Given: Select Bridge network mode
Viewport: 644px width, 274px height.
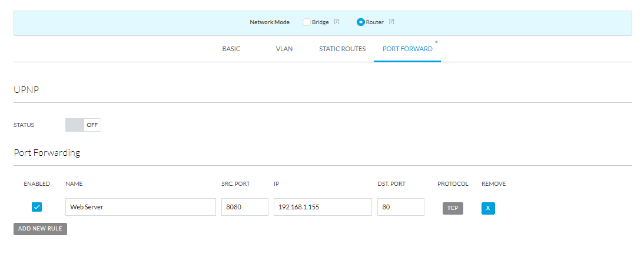Looking at the screenshot, I should point(307,22).
